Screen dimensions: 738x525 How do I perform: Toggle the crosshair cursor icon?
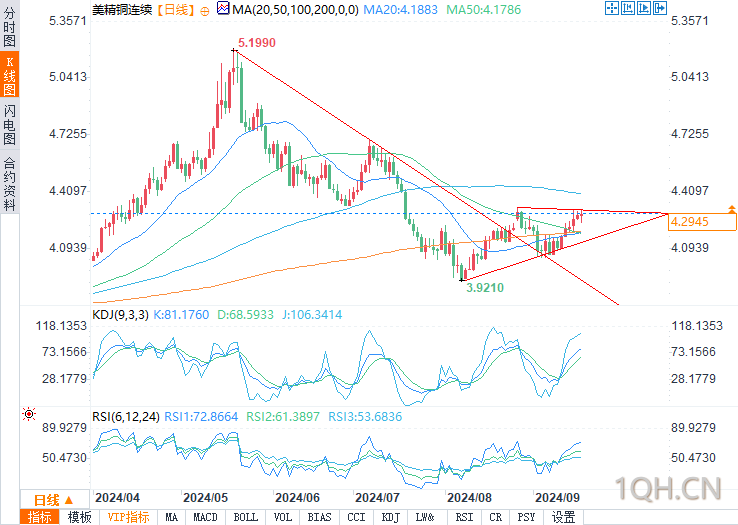tap(611, 8)
